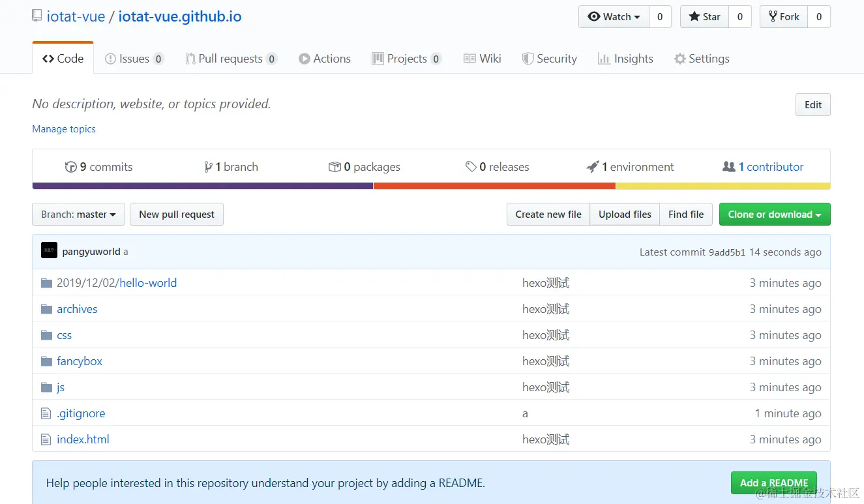Viewport: 864px width, 504px height.
Task: Open the js folder link
Action: click(x=61, y=387)
